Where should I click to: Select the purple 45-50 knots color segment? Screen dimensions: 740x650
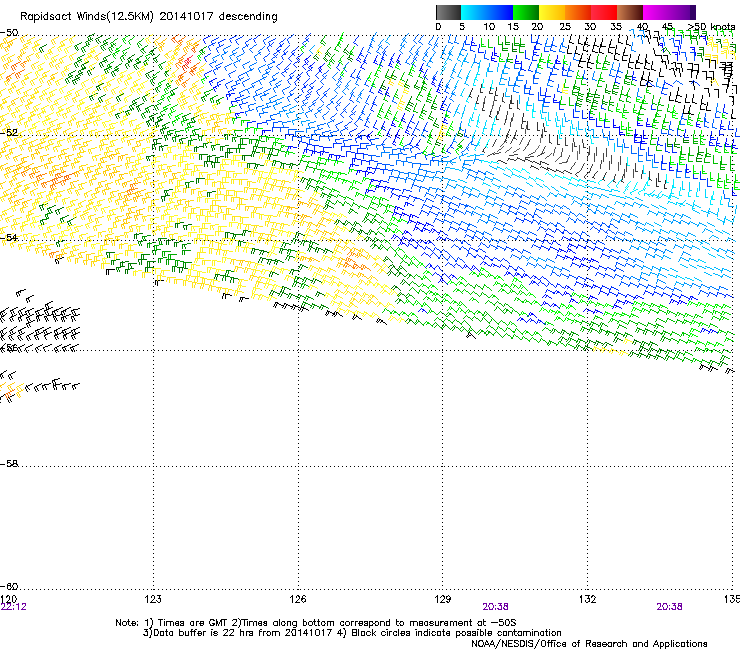pyautogui.click(x=682, y=12)
